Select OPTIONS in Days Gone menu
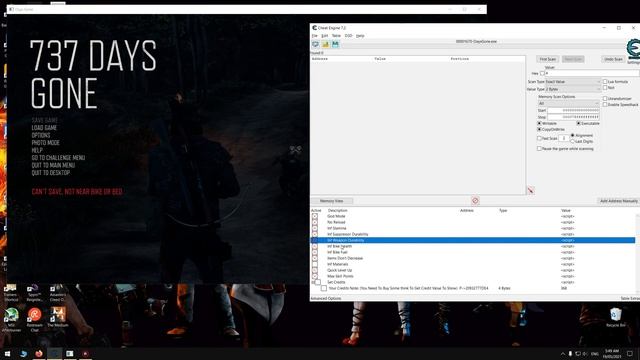 (41, 136)
